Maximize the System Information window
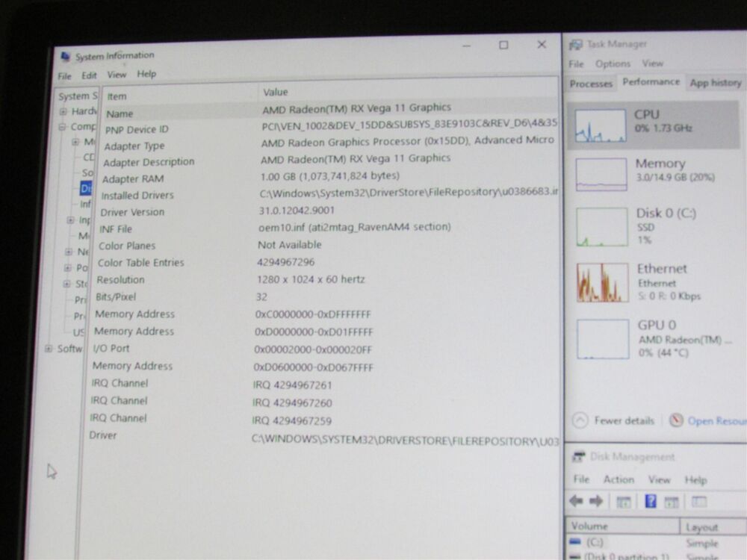This screenshot has height=560, width=747. (x=503, y=45)
